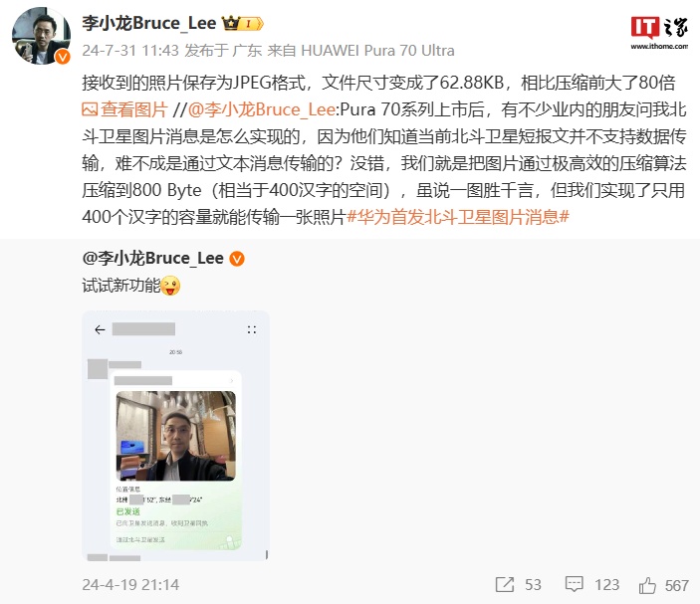
Task: Open hashtag #华为首发北斗卫星图片消息#
Action: point(458,217)
